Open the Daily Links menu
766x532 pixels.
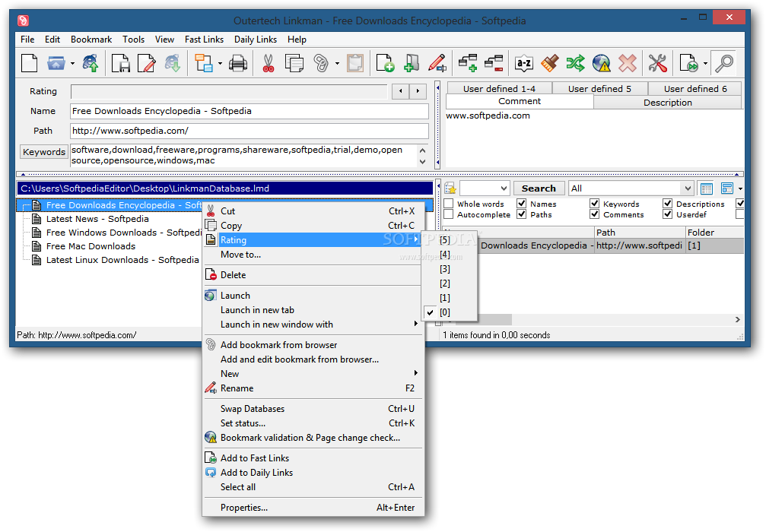click(x=256, y=40)
